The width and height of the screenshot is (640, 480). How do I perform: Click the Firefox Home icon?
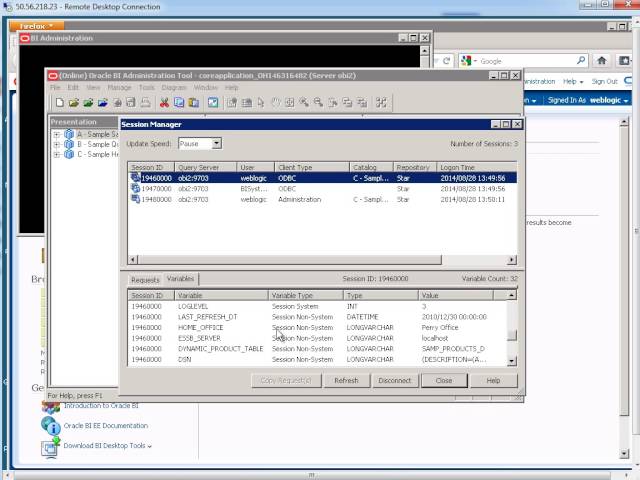click(x=602, y=60)
